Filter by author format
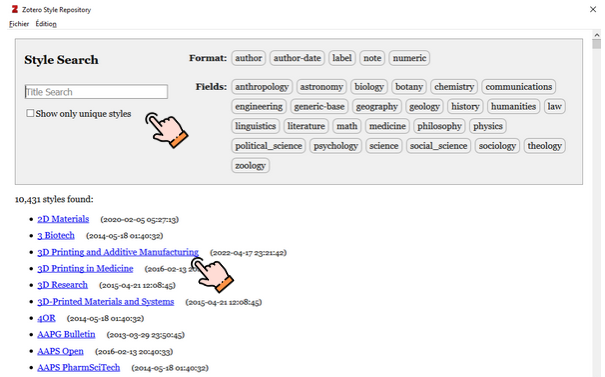 pos(248,58)
